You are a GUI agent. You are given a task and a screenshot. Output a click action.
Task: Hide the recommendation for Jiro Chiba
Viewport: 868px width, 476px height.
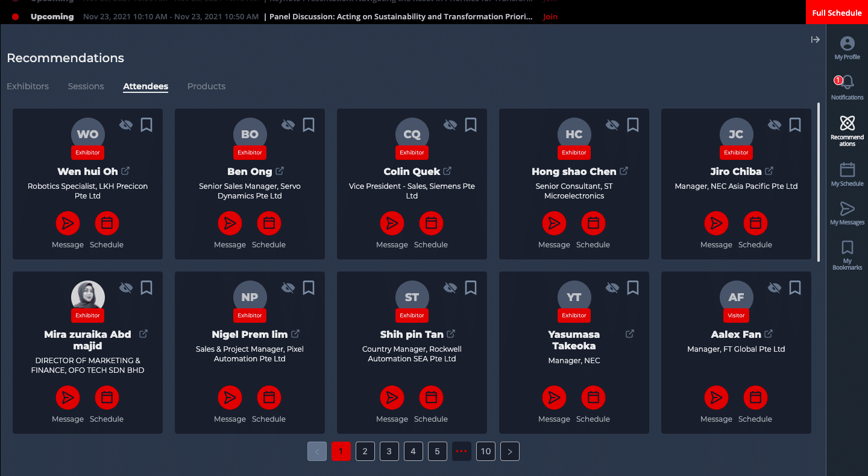coord(774,124)
